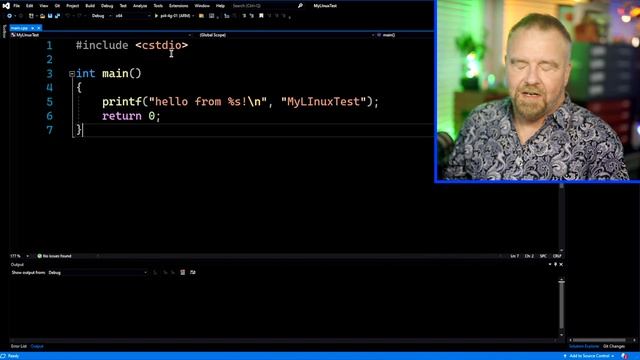
Task: Open the Edit menu
Action: [29, 6]
